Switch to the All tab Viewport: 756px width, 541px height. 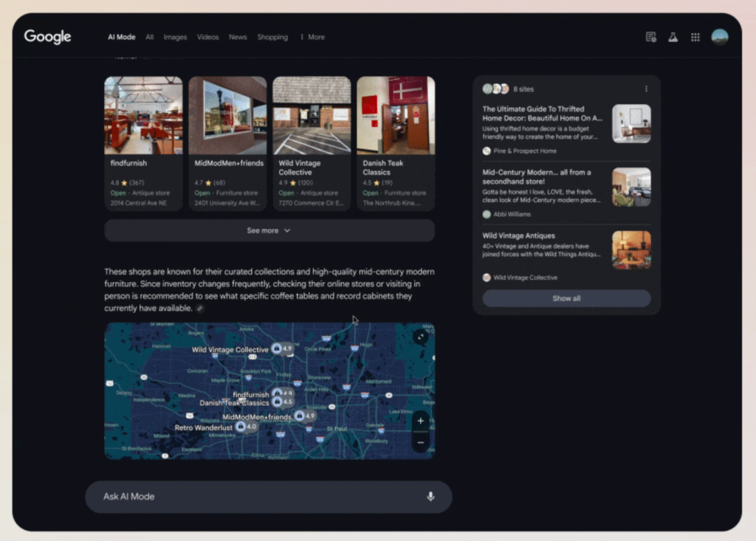(149, 37)
